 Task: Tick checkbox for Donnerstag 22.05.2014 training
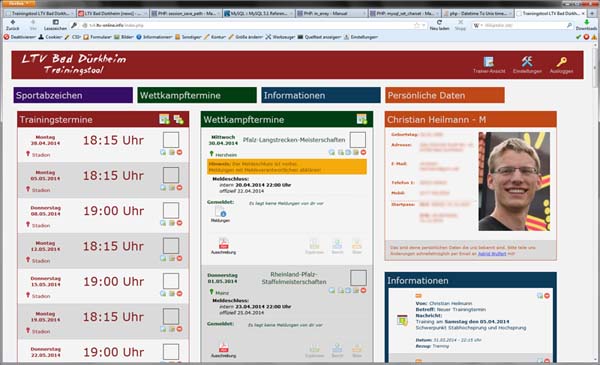pyautogui.click(x=171, y=352)
